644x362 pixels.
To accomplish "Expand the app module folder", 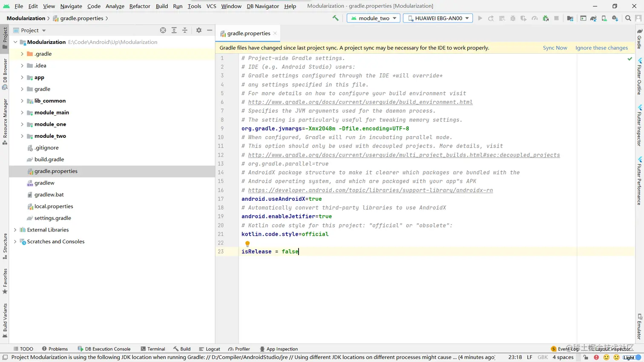I will pyautogui.click(x=22, y=77).
